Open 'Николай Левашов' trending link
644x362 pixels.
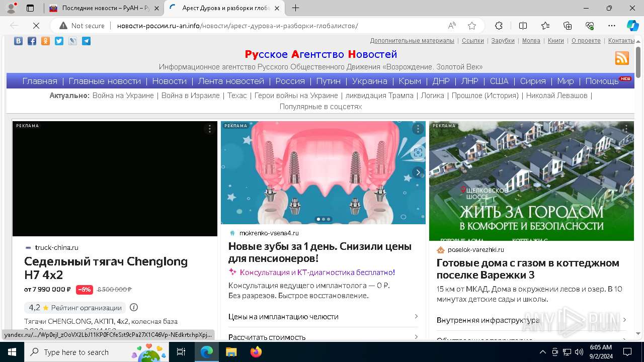coord(557,96)
